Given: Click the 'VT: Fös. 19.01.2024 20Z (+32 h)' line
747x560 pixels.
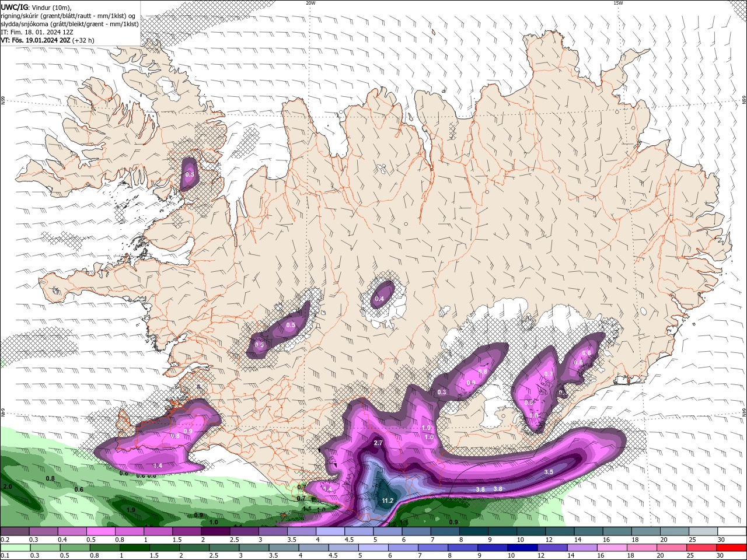Looking at the screenshot, I should coord(47,40).
